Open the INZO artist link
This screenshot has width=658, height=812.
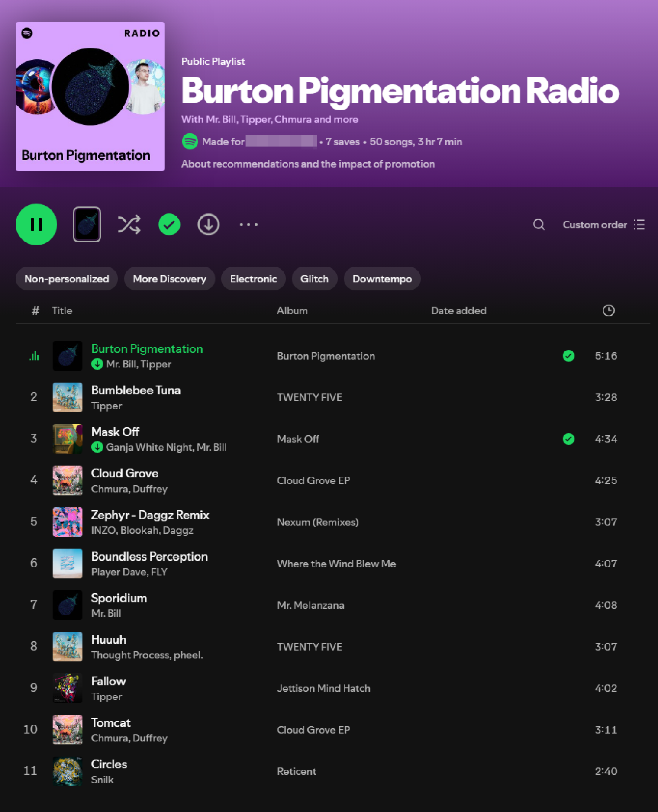coord(104,530)
